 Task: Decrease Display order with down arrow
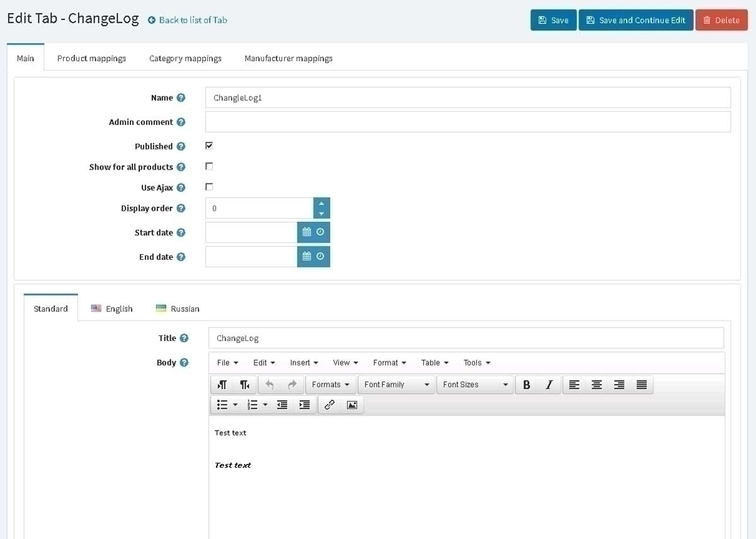[x=321, y=214]
